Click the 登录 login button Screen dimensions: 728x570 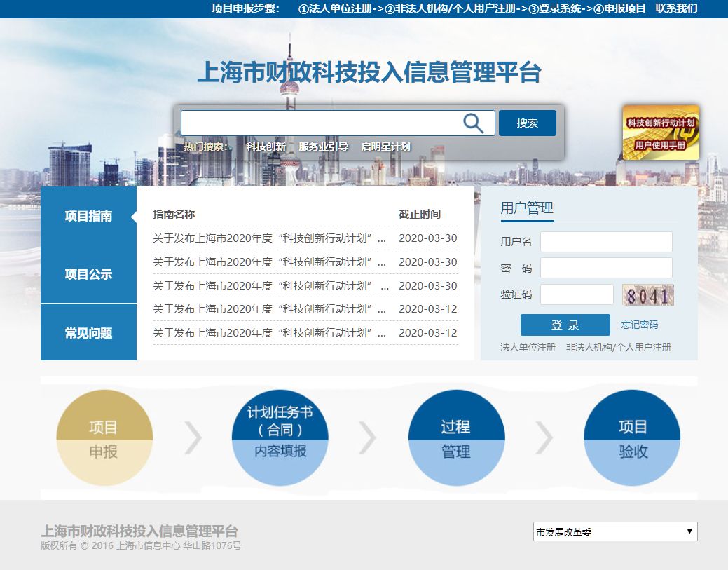(565, 325)
